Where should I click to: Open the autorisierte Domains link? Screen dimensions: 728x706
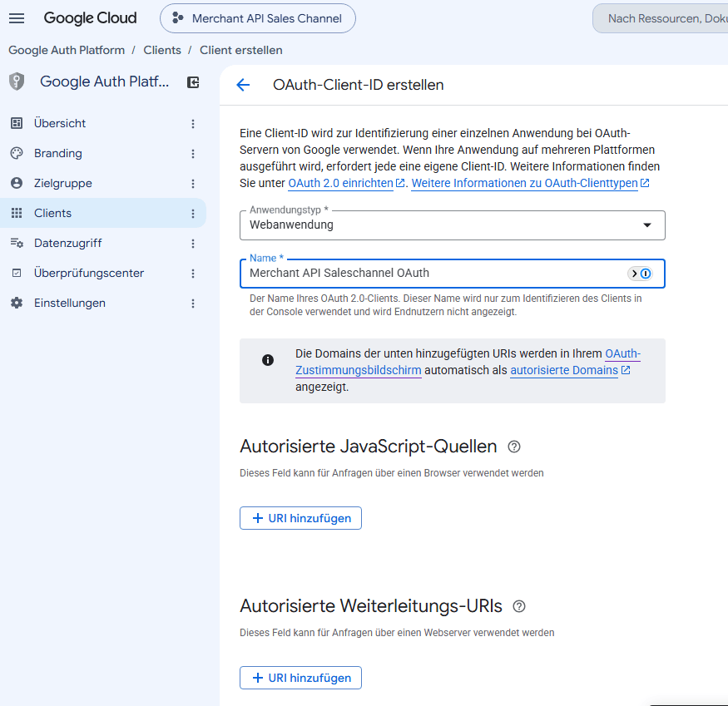[x=570, y=370]
